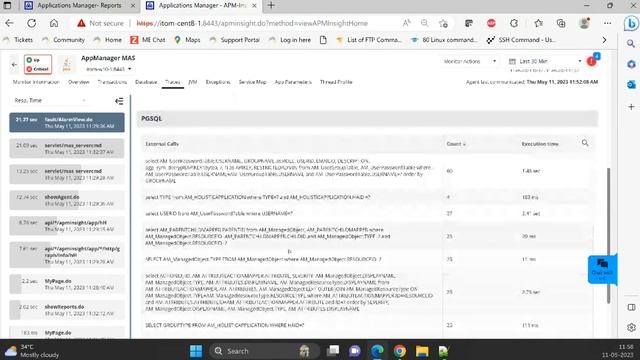Search external calls magnifier icon
Image resolution: width=640 pixels, height=360 pixels.
pos(585,143)
